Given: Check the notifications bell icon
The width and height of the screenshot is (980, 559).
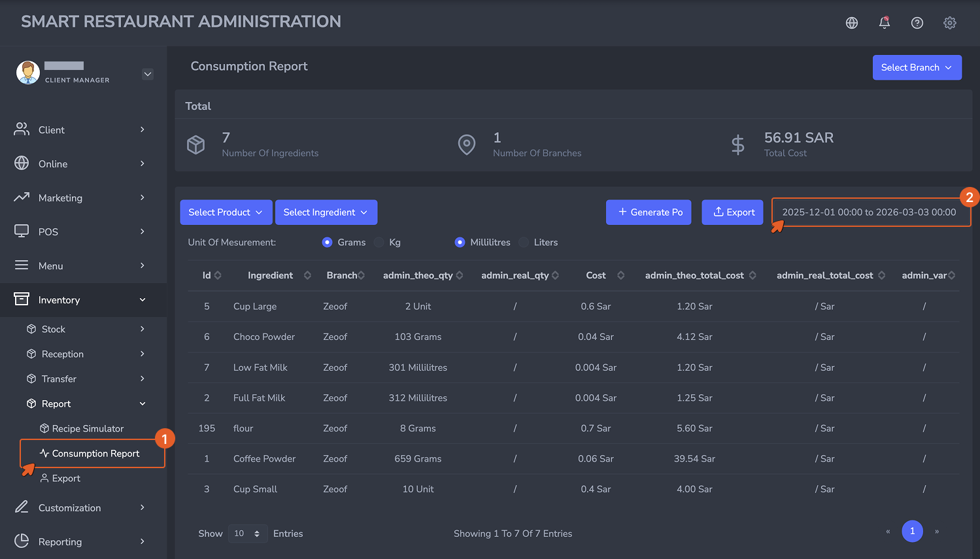Looking at the screenshot, I should pyautogui.click(x=885, y=23).
